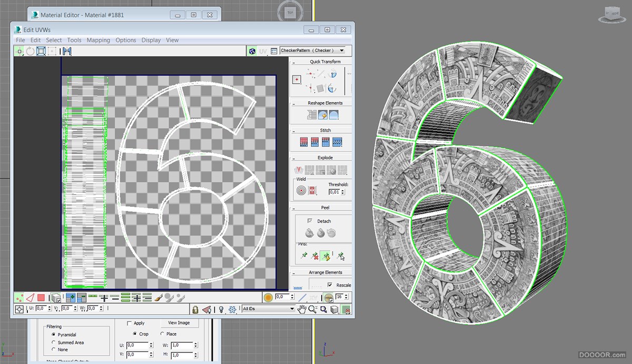
Task: Collapse the Explode rollout
Action: point(293,158)
